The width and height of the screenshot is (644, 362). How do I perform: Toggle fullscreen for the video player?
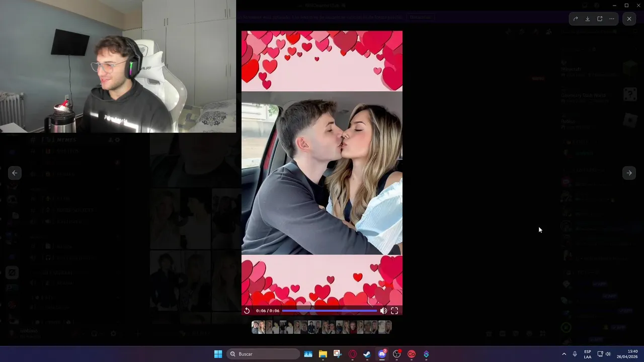(394, 311)
